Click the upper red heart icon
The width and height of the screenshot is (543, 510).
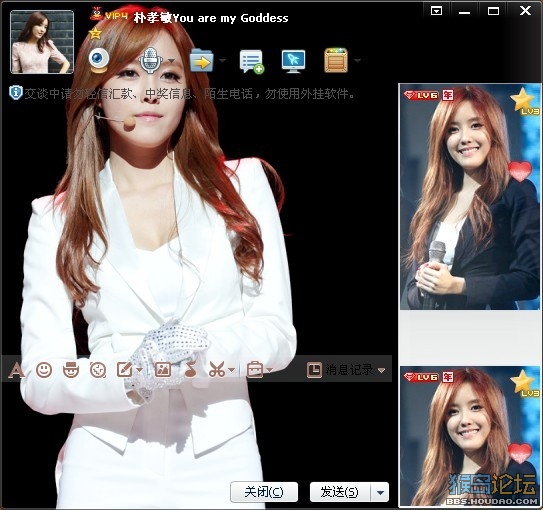pos(520,171)
